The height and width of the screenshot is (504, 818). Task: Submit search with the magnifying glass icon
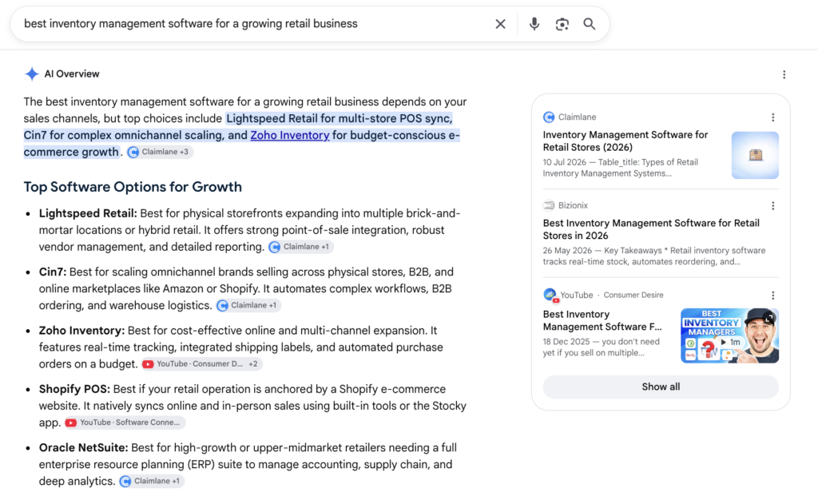(590, 24)
